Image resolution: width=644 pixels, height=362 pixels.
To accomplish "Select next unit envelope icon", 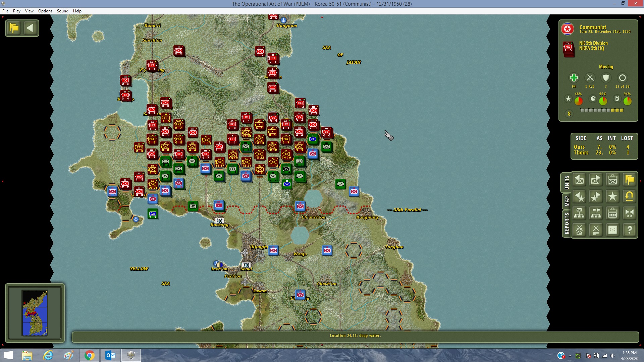I will [x=596, y=180].
